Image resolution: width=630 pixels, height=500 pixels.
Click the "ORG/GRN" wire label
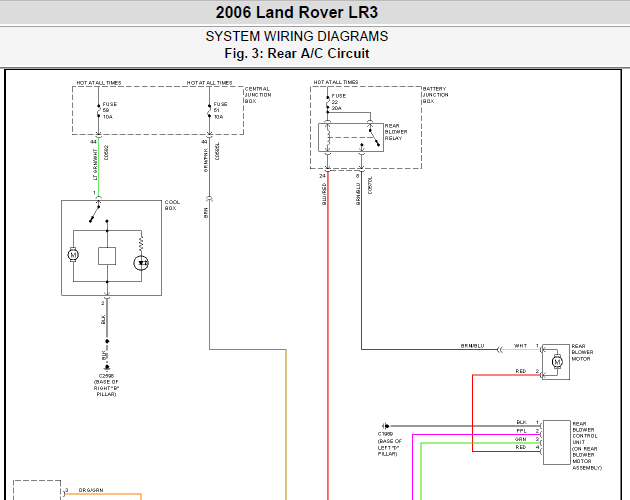point(91,490)
